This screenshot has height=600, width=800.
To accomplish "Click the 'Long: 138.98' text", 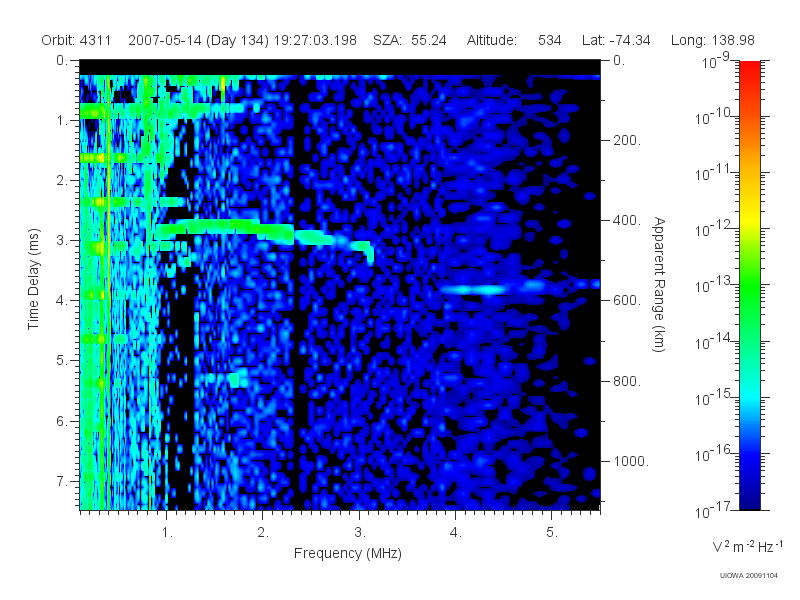I will [x=712, y=40].
